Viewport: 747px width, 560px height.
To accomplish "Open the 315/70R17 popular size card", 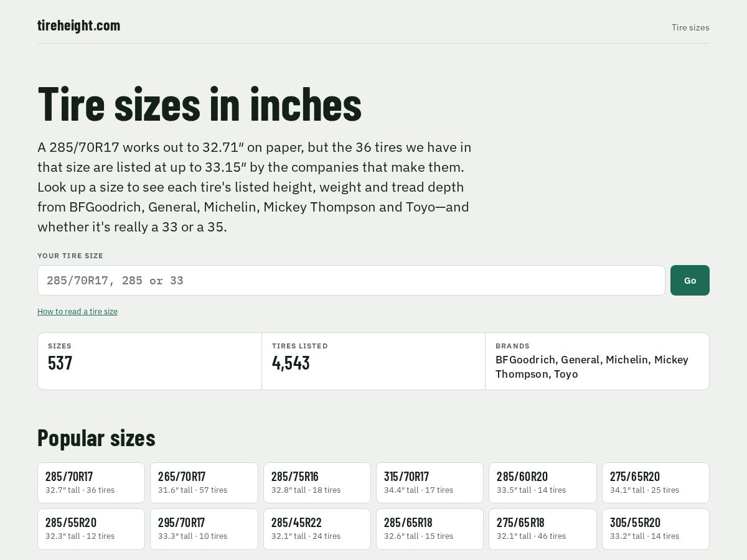I will pos(430,483).
